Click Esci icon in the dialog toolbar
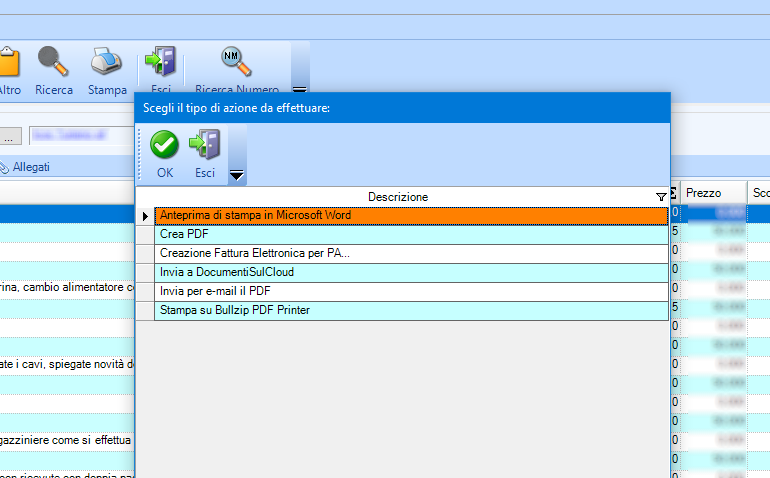 pyautogui.click(x=205, y=146)
